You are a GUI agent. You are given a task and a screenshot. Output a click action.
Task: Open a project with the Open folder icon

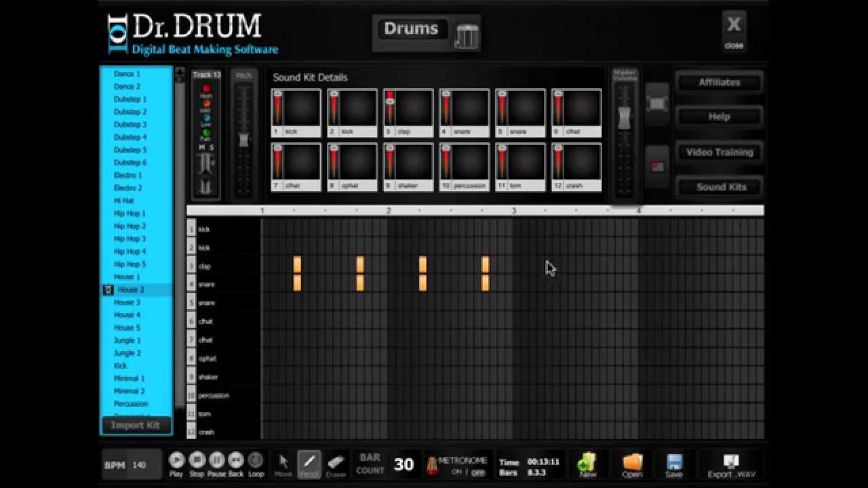click(632, 465)
